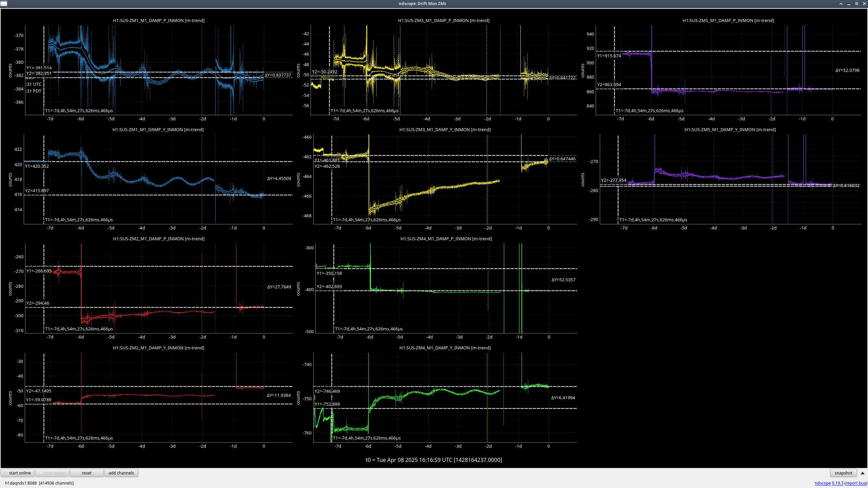868x488 pixels.
Task: Click the greyed stop online button
Action: pos(52,473)
